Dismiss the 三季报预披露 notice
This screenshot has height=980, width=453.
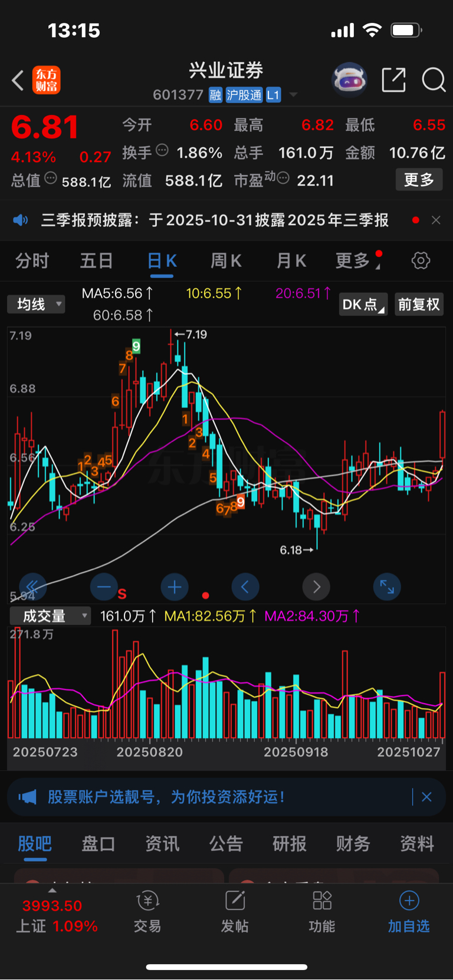(x=436, y=220)
